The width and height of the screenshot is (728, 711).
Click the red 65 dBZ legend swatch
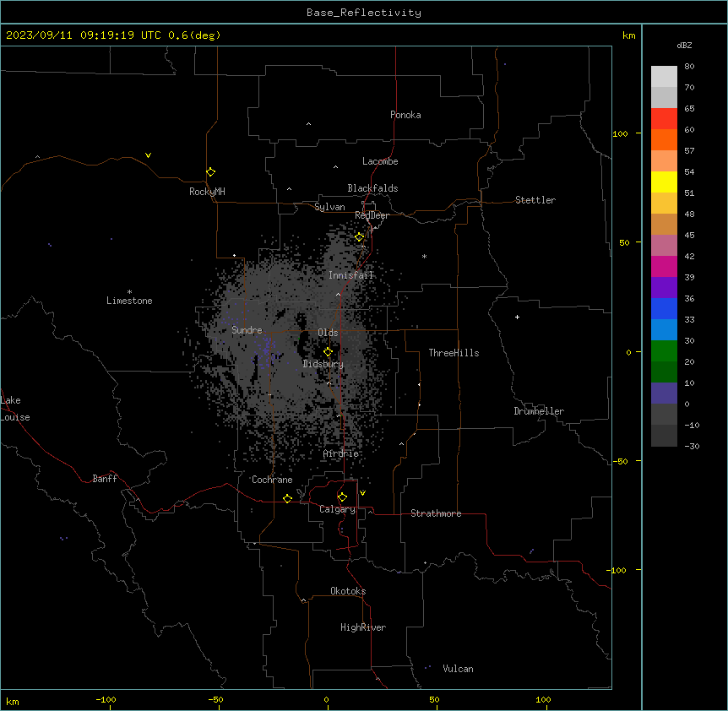pyautogui.click(x=664, y=119)
